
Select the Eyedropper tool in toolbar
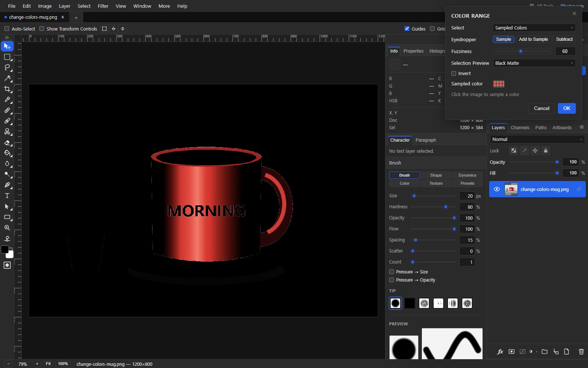[x=7, y=99]
